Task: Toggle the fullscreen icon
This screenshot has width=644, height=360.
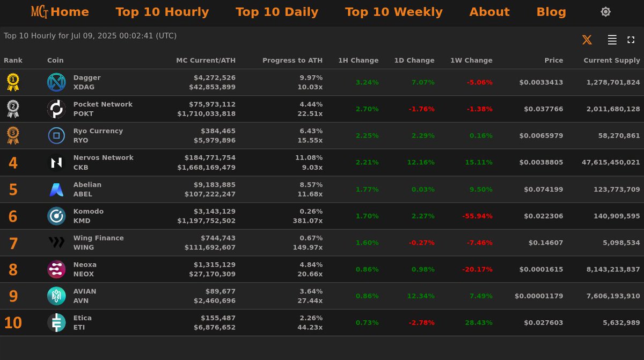Action: pyautogui.click(x=631, y=40)
